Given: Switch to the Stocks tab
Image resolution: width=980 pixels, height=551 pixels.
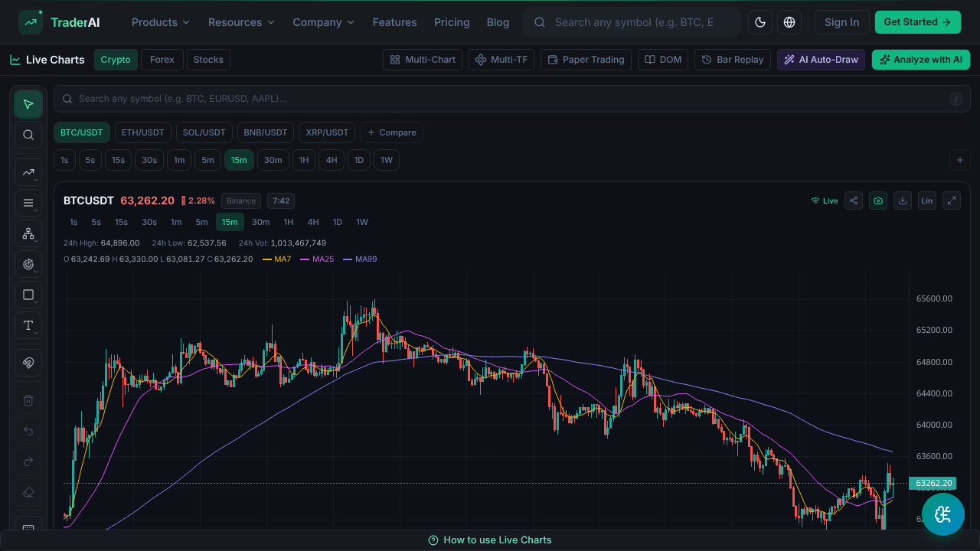Looking at the screenshot, I should coord(208,60).
